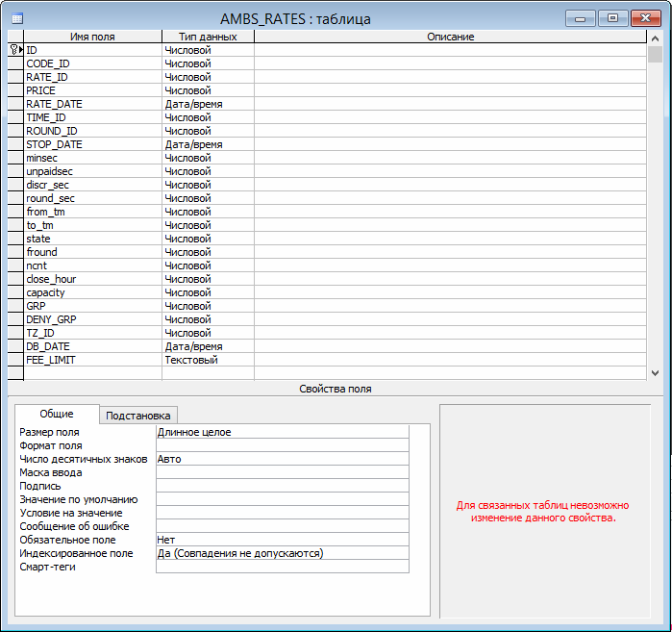The image size is (672, 632).
Task: Maximize the AMBS_RATES table window
Action: click(x=612, y=17)
